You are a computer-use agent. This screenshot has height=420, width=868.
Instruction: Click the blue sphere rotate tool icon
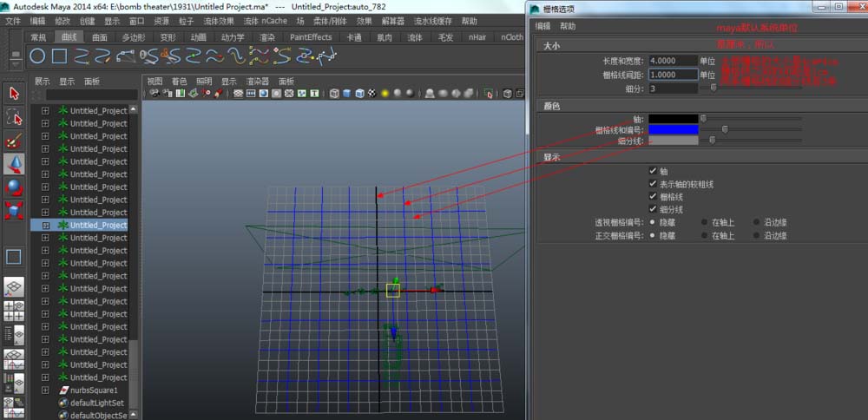click(14, 187)
